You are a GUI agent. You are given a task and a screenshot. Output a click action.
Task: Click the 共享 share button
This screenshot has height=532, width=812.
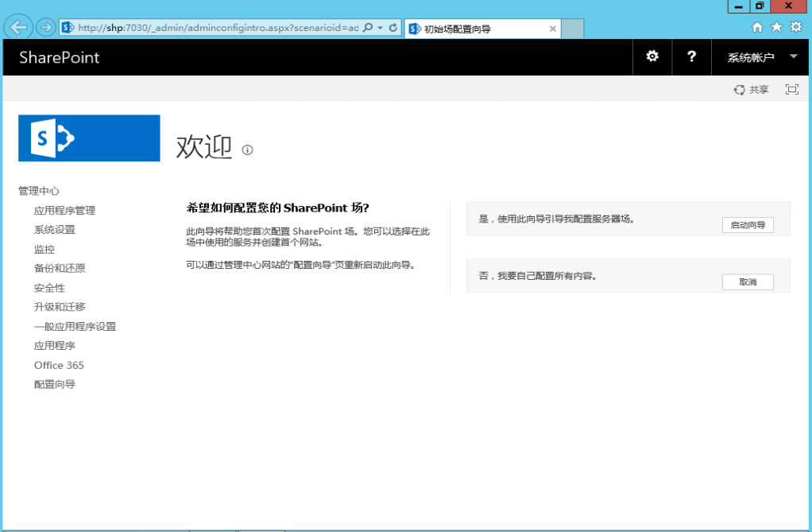pos(752,90)
